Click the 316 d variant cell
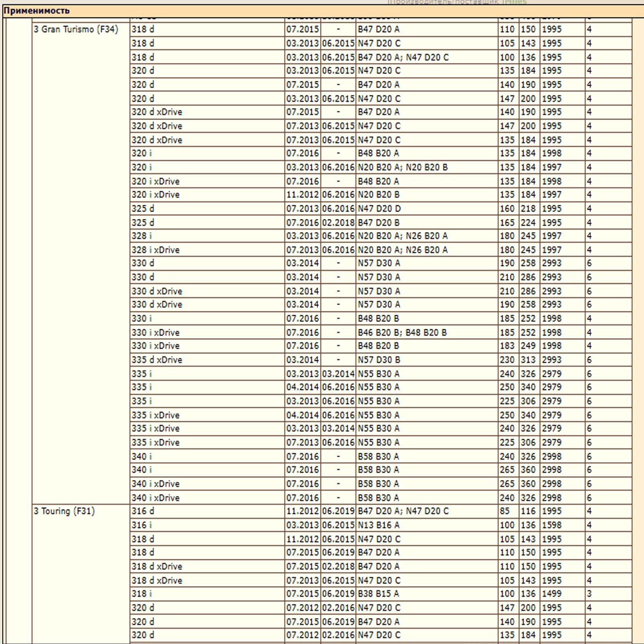 [x=142, y=511]
